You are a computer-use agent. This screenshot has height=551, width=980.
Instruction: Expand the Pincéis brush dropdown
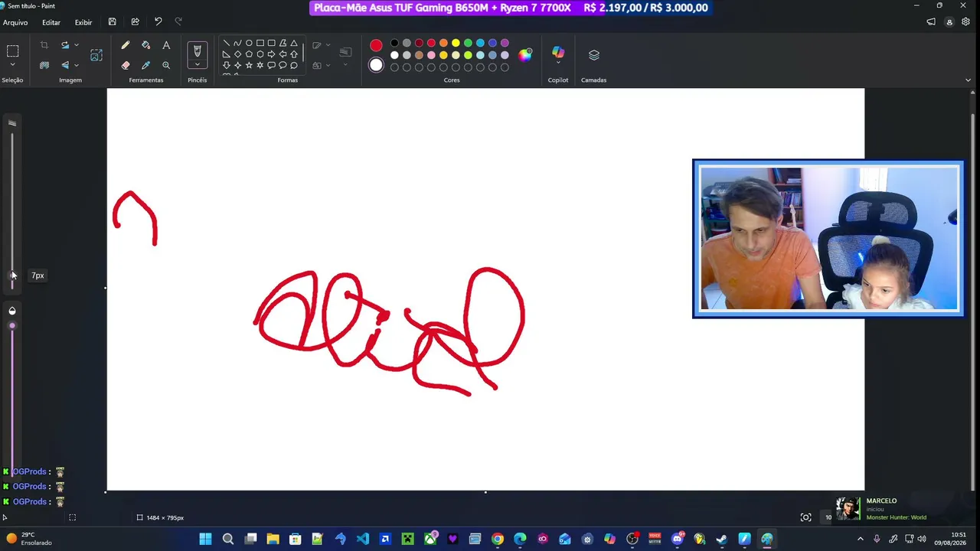click(198, 65)
